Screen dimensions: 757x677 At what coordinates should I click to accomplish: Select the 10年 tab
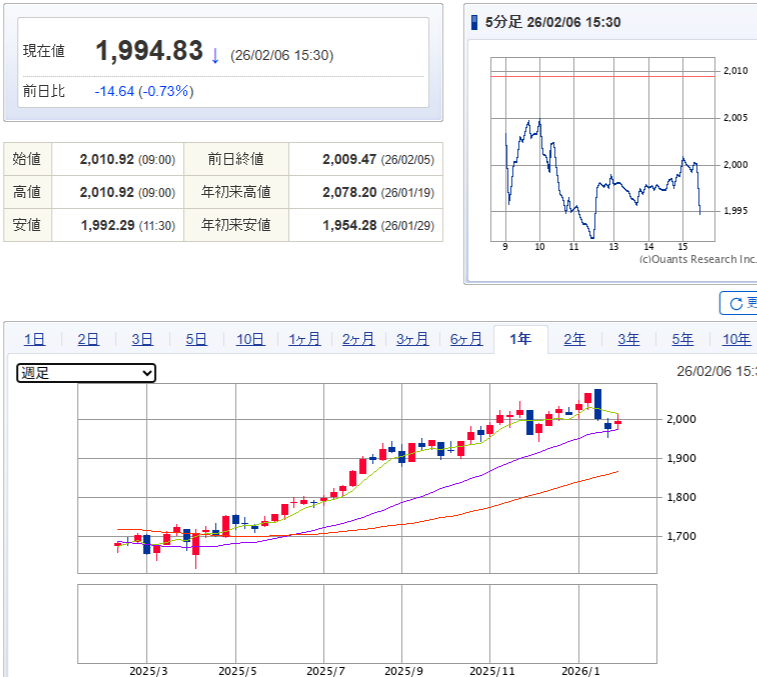pos(736,339)
